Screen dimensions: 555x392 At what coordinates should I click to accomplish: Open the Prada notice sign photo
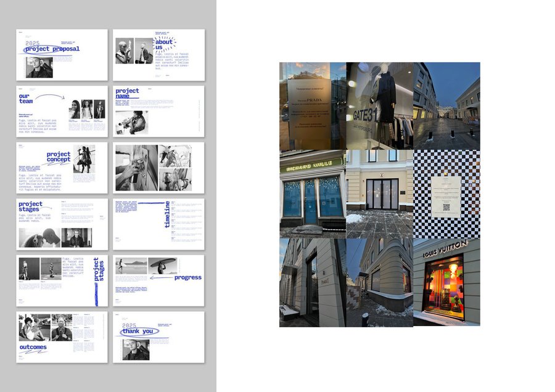tap(313, 106)
